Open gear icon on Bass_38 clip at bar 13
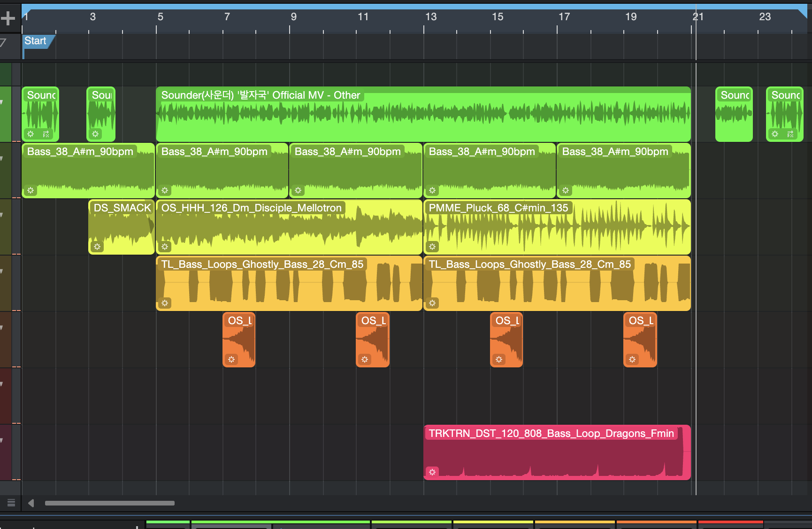Image resolution: width=812 pixels, height=529 pixels. tap(432, 190)
